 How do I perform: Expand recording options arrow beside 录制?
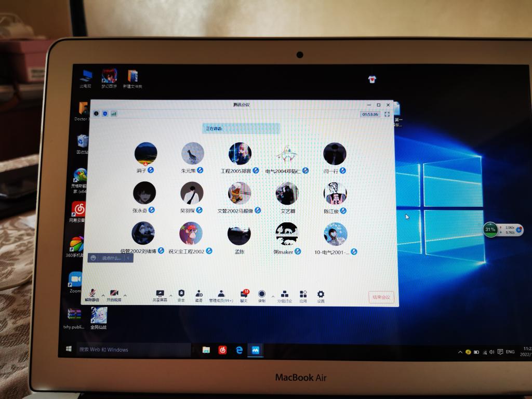(272, 297)
